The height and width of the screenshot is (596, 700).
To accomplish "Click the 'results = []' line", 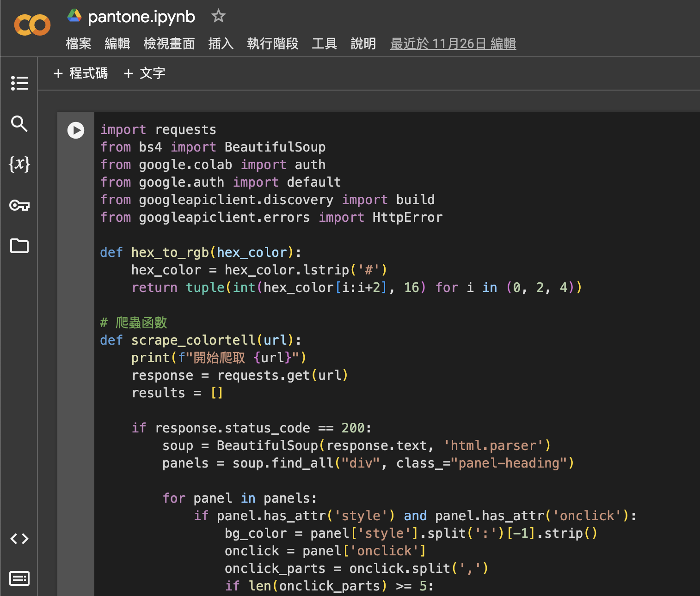I will pos(178,393).
